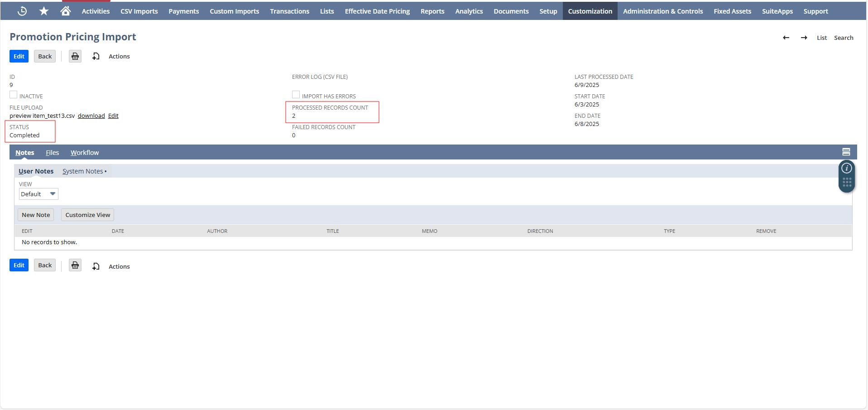Click the New Note button
Image resolution: width=868 pixels, height=410 pixels.
[36, 215]
